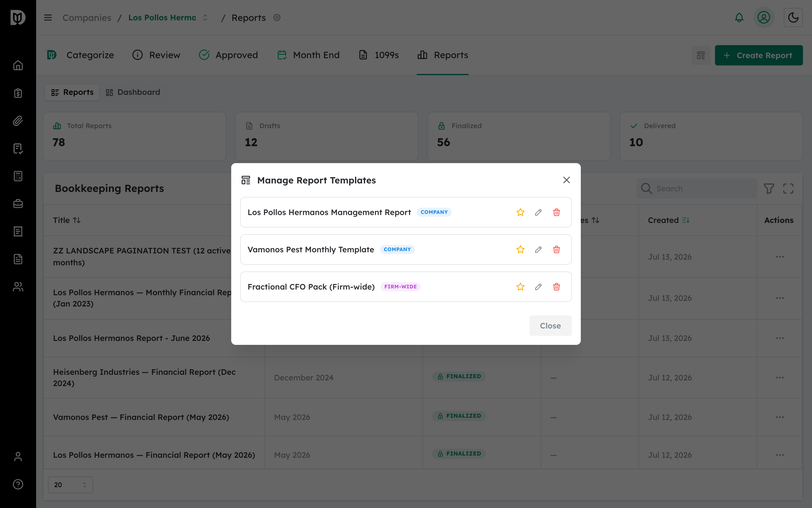This screenshot has height=508, width=812.
Task: Change the rows per page selector showing 20
Action: tap(70, 485)
